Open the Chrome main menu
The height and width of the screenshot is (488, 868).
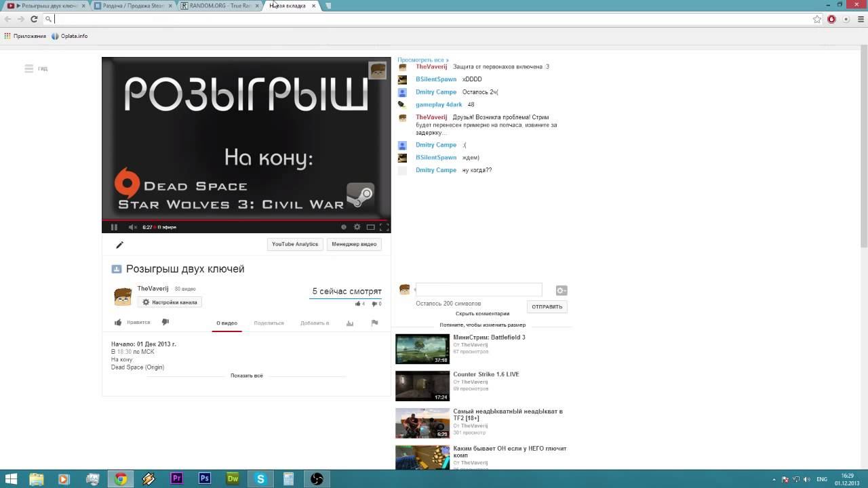[861, 20]
